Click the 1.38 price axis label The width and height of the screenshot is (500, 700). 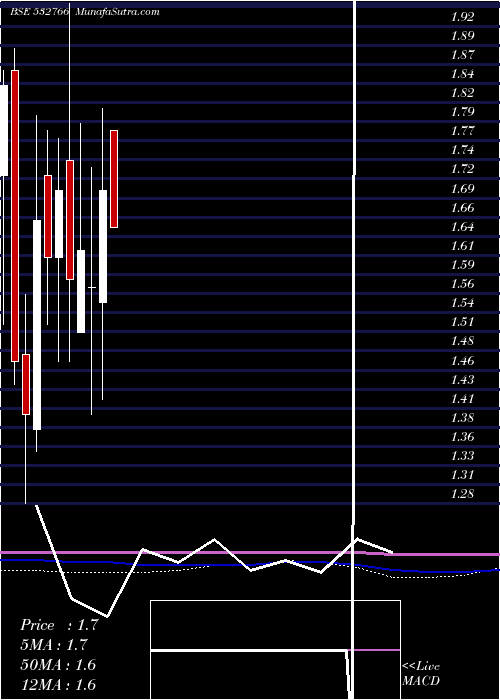[x=462, y=418]
